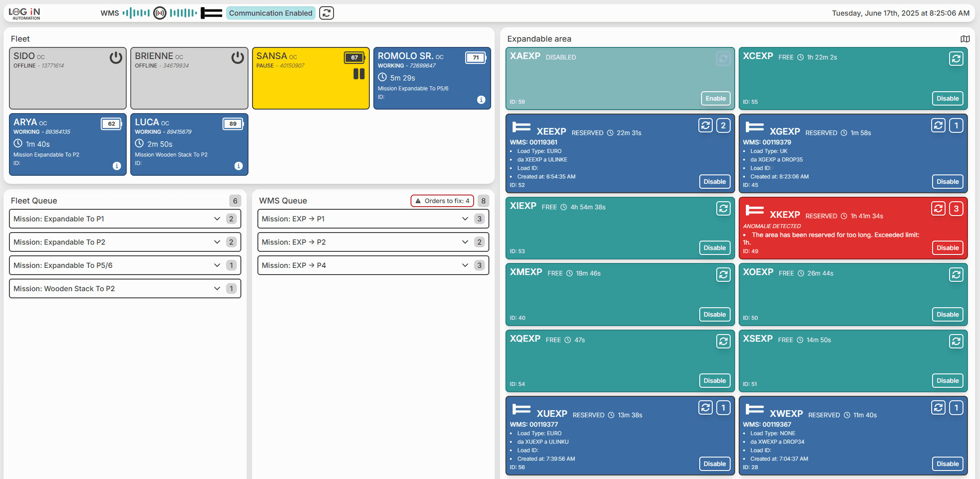Image resolution: width=980 pixels, height=479 pixels.
Task: Expand Mission: Expandable To P5/6 queue
Action: tap(125, 265)
